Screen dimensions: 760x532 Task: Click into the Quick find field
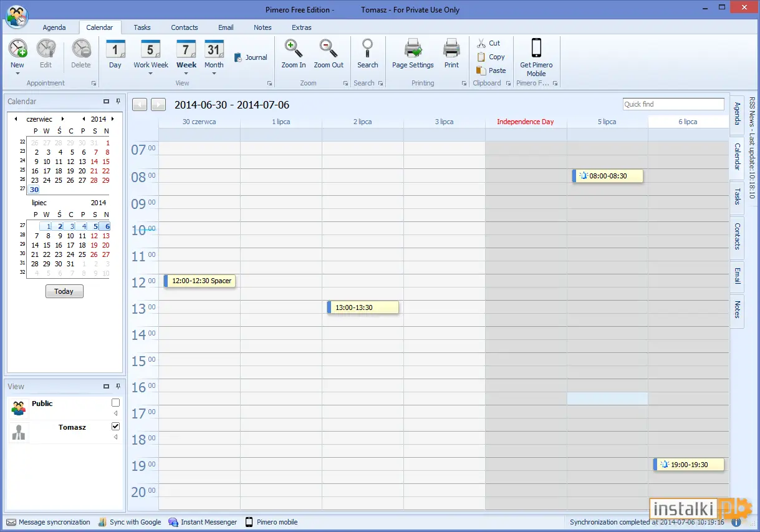pos(673,104)
